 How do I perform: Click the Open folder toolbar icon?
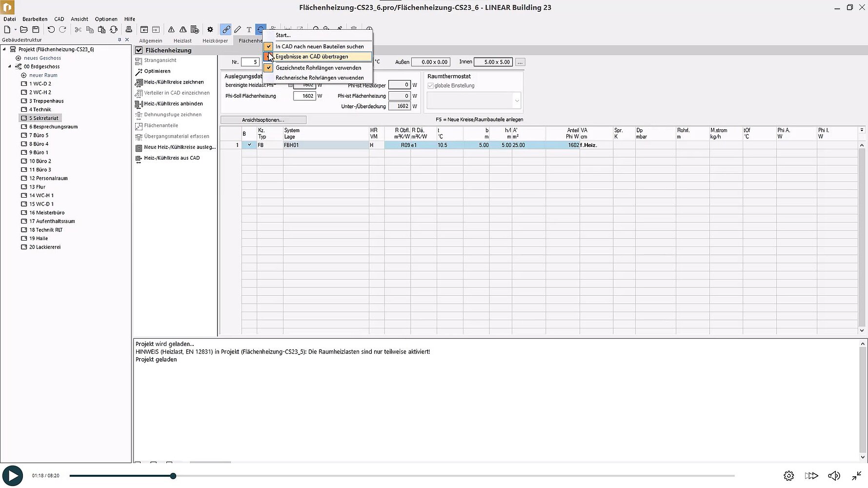23,30
